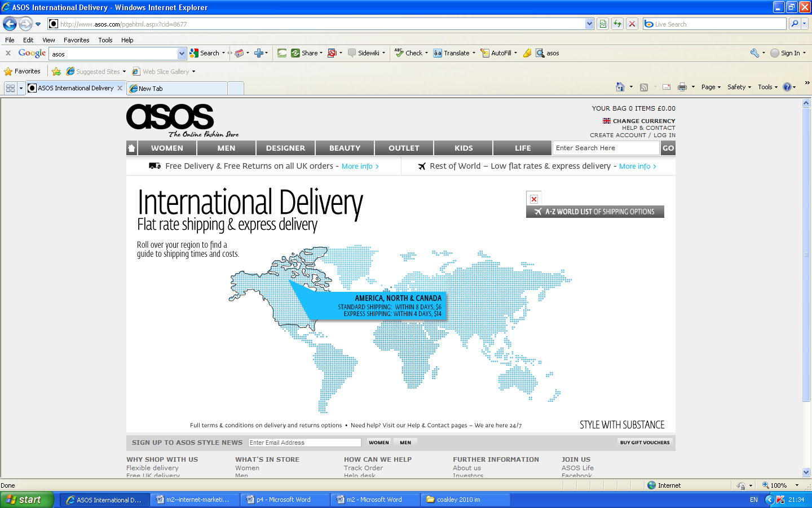This screenshot has height=508, width=812.
Task: Click the Live Search magnifier icon
Action: 795,24
